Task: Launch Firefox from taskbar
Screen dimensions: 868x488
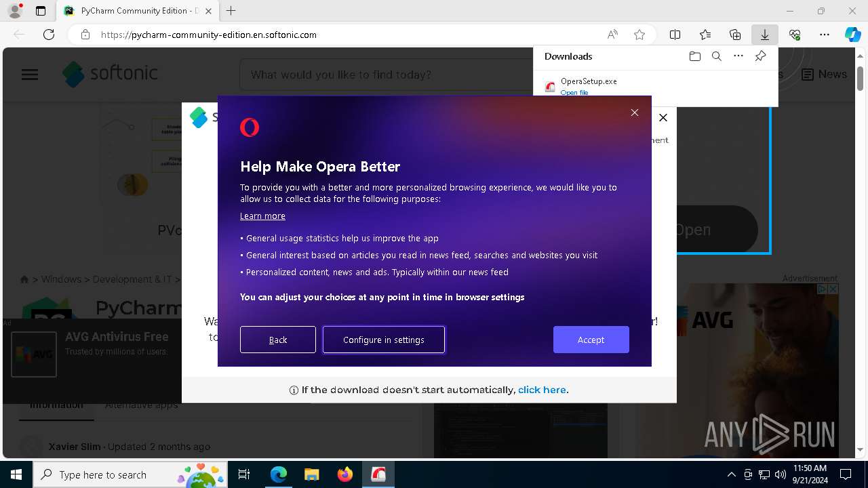Action: click(344, 474)
